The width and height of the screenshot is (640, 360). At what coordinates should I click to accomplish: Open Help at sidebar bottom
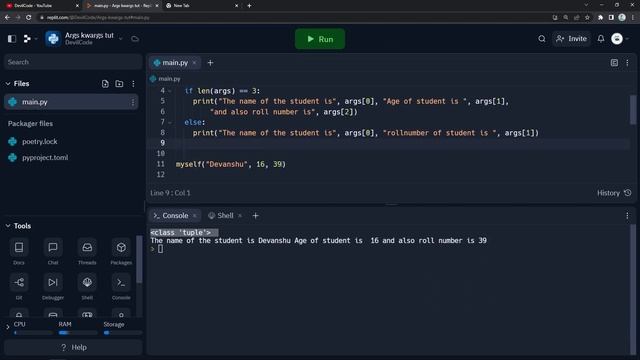click(73, 347)
